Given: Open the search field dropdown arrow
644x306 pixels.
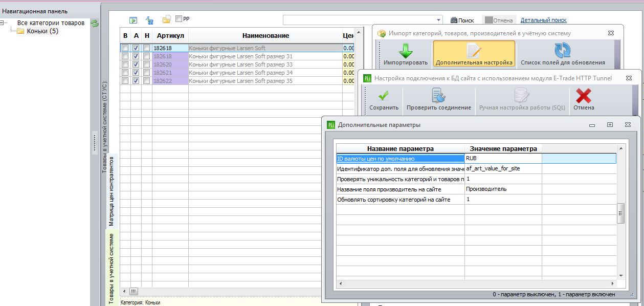Looking at the screenshot, I should pos(439,20).
